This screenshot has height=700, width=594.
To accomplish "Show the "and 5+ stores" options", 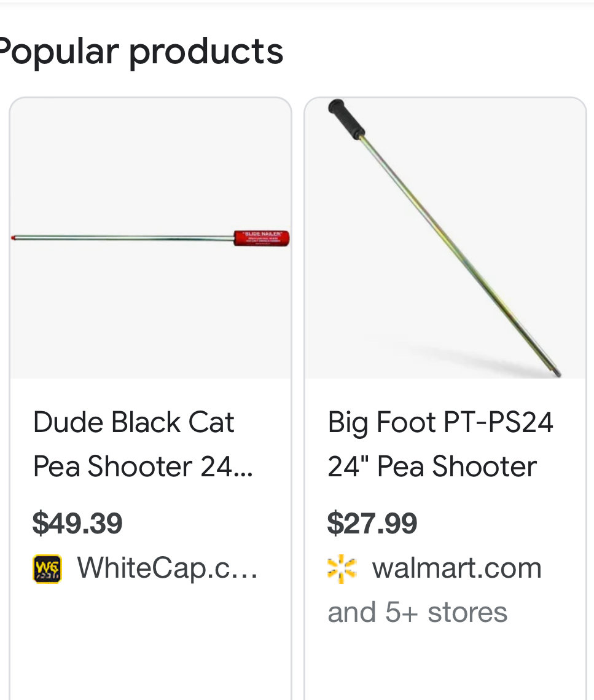I will pos(417,612).
